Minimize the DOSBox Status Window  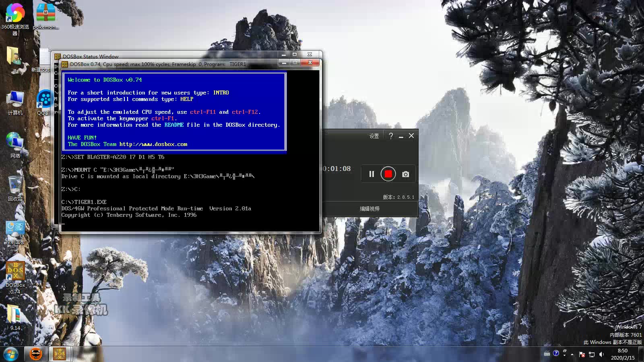coord(284,54)
